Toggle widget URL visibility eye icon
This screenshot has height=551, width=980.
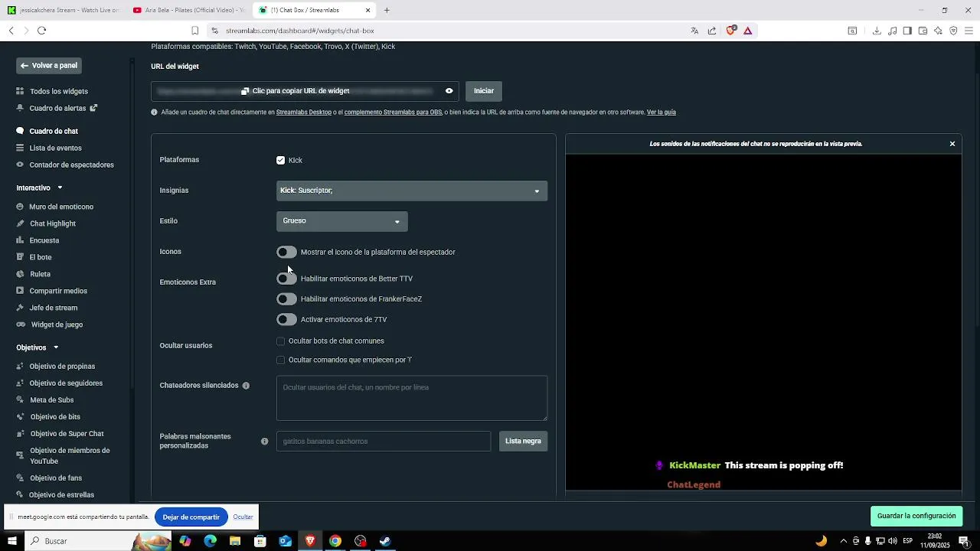pyautogui.click(x=449, y=91)
